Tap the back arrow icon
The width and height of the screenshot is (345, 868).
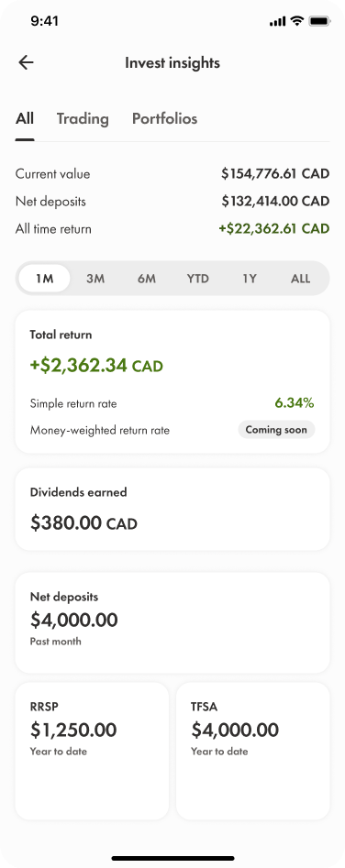tap(26, 62)
